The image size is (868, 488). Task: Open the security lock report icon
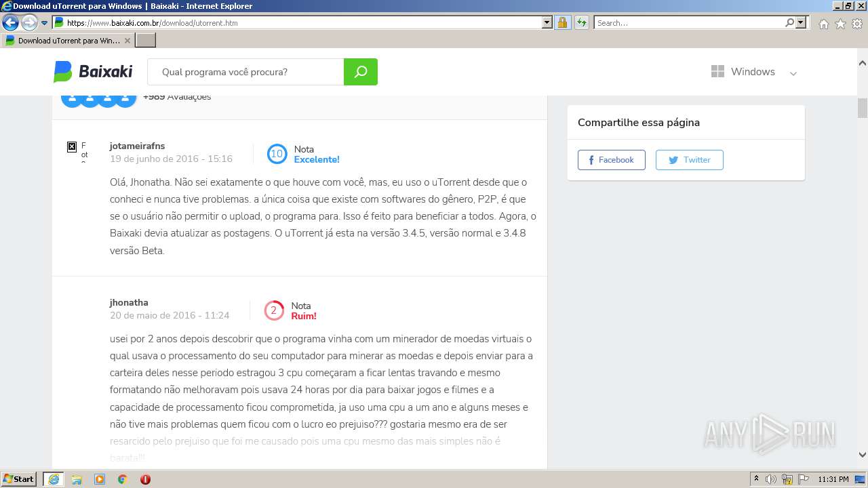[x=562, y=23]
